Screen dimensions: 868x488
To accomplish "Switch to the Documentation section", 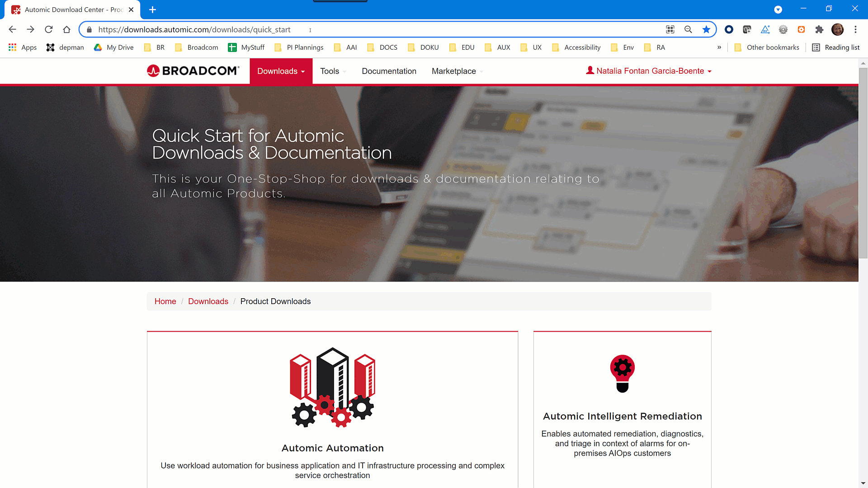I will point(389,71).
